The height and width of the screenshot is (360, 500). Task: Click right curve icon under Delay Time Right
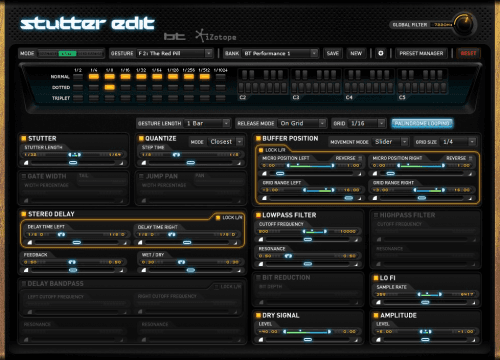[x=236, y=243]
